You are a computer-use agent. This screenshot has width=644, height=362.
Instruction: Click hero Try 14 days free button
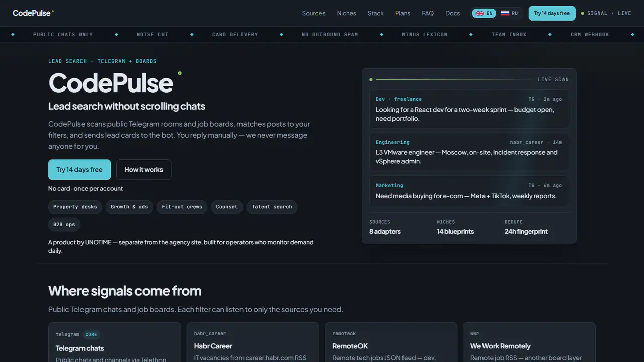[x=79, y=170]
